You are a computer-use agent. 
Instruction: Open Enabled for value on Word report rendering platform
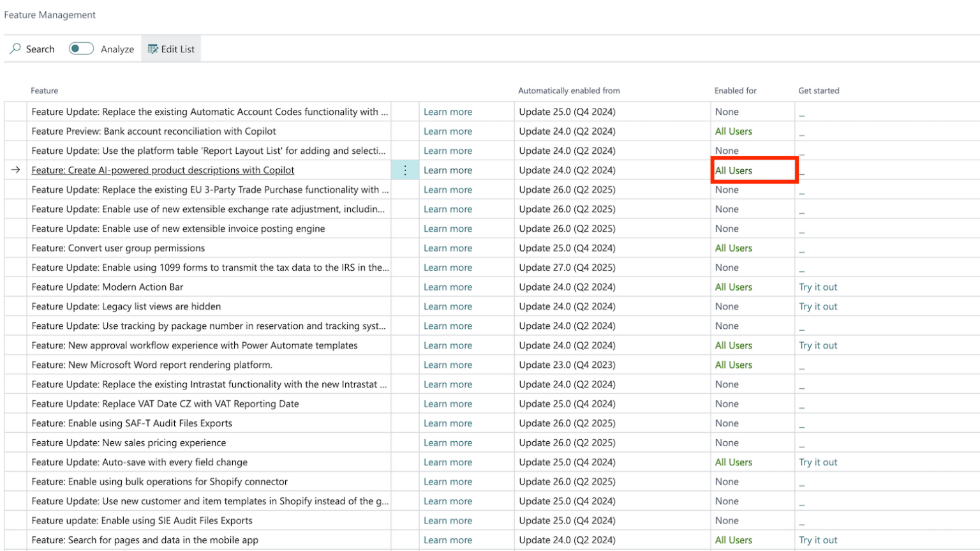tap(734, 365)
